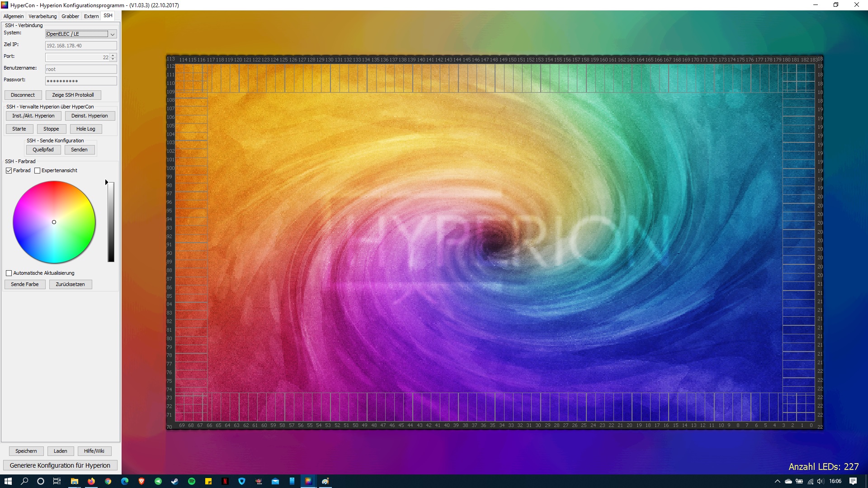
Task: Open the Paint palette taskbar icon
Action: click(325, 481)
